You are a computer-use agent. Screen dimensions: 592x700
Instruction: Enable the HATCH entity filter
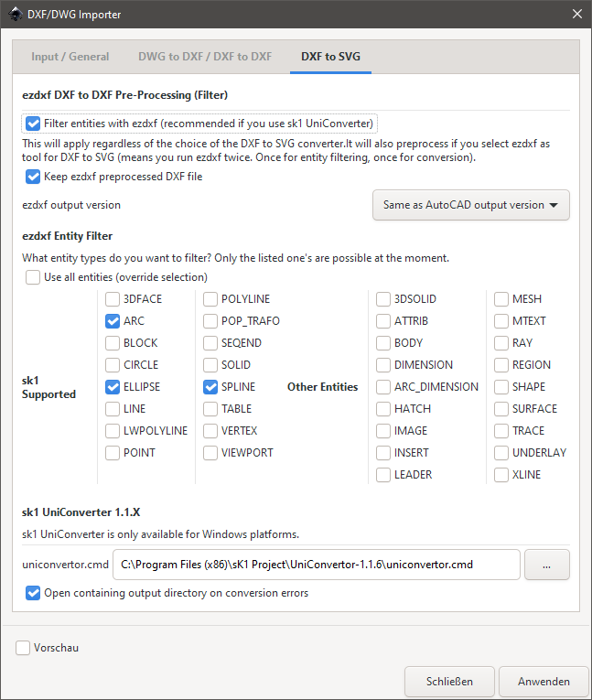(x=383, y=409)
